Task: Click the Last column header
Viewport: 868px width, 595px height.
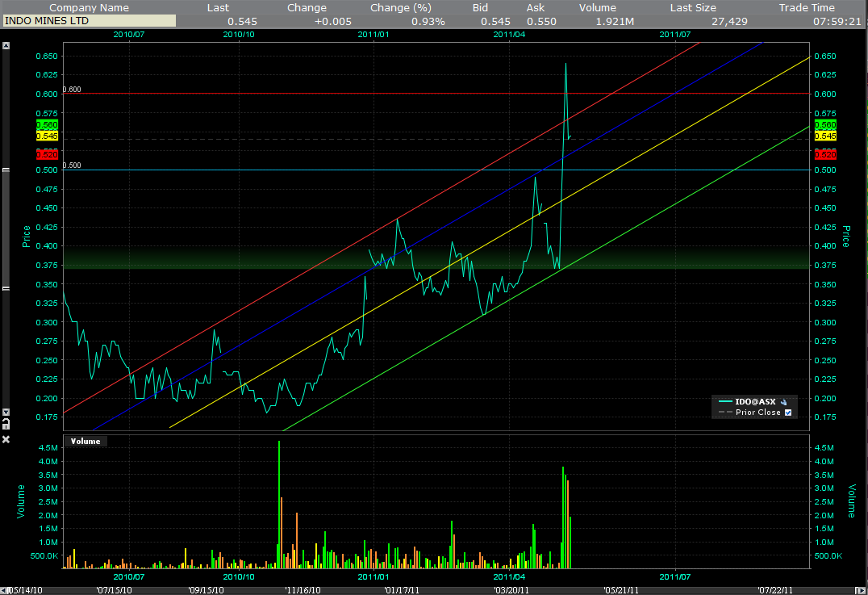Action: [x=218, y=7]
